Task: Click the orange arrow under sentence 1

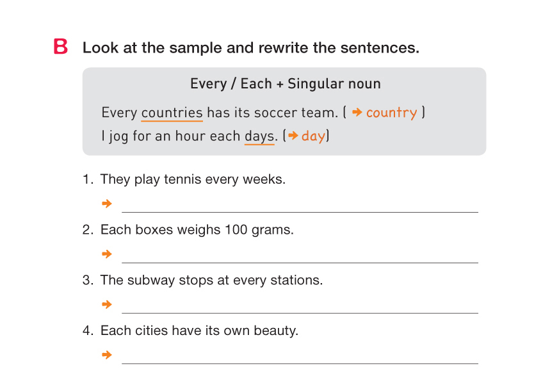Action: tap(107, 204)
